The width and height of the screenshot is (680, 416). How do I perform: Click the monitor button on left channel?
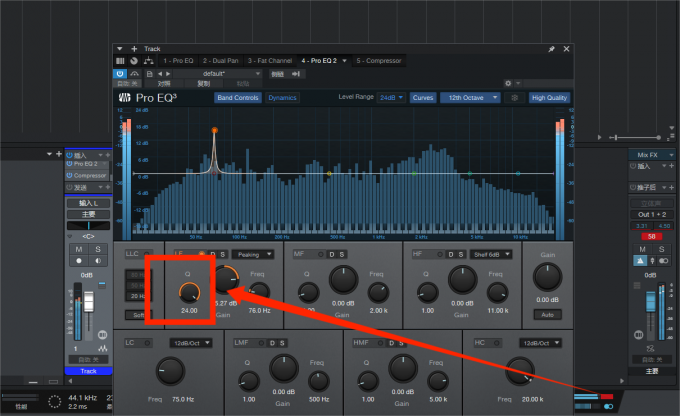pos(98,261)
